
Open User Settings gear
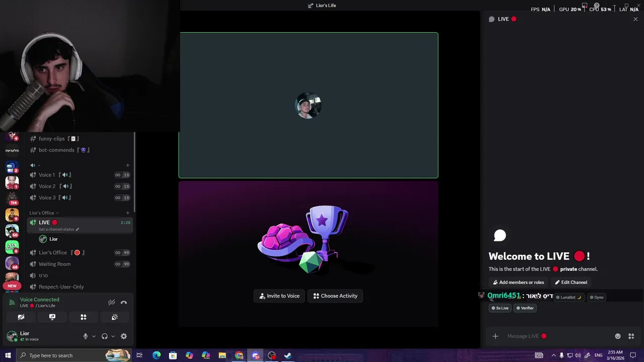pyautogui.click(x=124, y=336)
